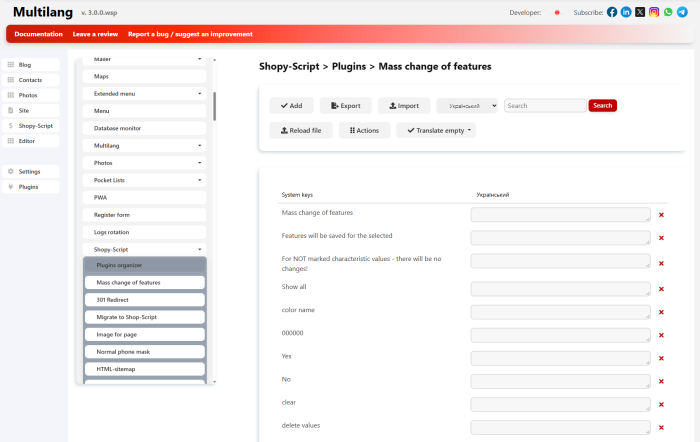The height and width of the screenshot is (442, 700).
Task: Click translation field for 'color name'
Action: click(x=560, y=312)
